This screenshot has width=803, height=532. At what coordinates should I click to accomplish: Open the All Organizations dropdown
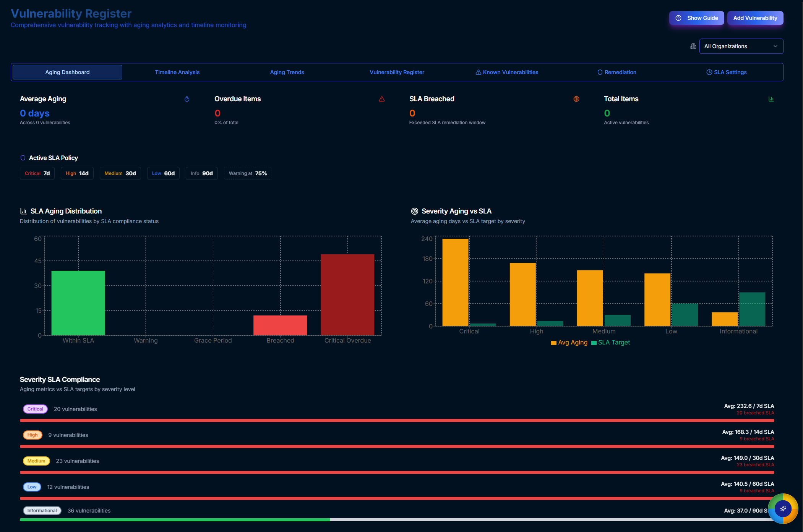[741, 46]
